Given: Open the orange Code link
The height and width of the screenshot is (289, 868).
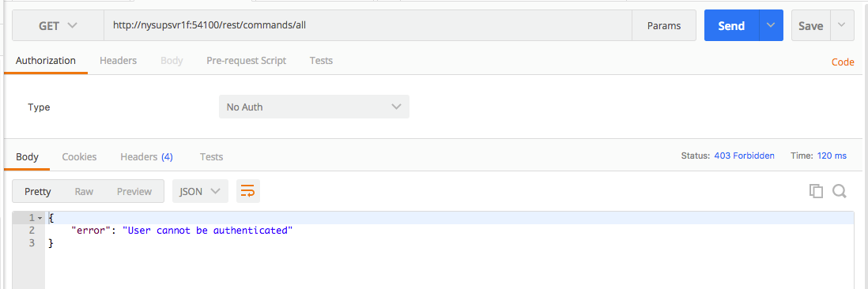Looking at the screenshot, I should [x=843, y=62].
